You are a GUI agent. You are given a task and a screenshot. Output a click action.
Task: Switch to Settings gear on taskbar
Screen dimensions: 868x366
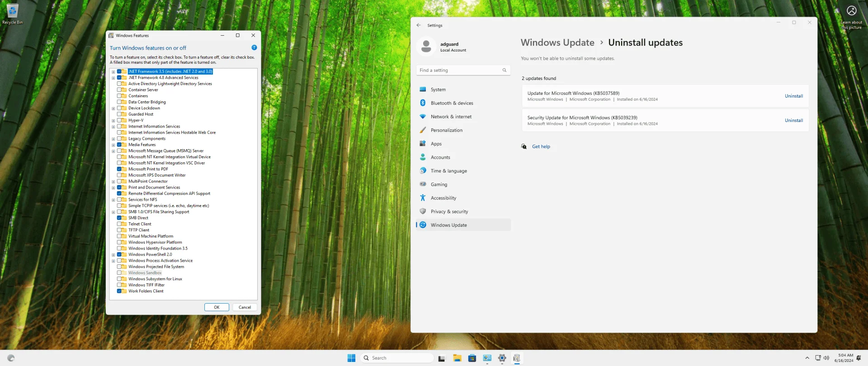(x=502, y=358)
